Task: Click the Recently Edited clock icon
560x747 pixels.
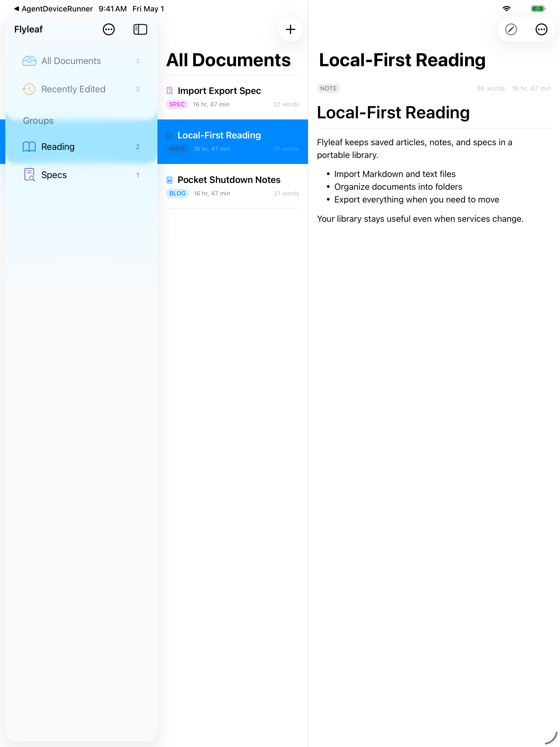Action: pos(29,89)
